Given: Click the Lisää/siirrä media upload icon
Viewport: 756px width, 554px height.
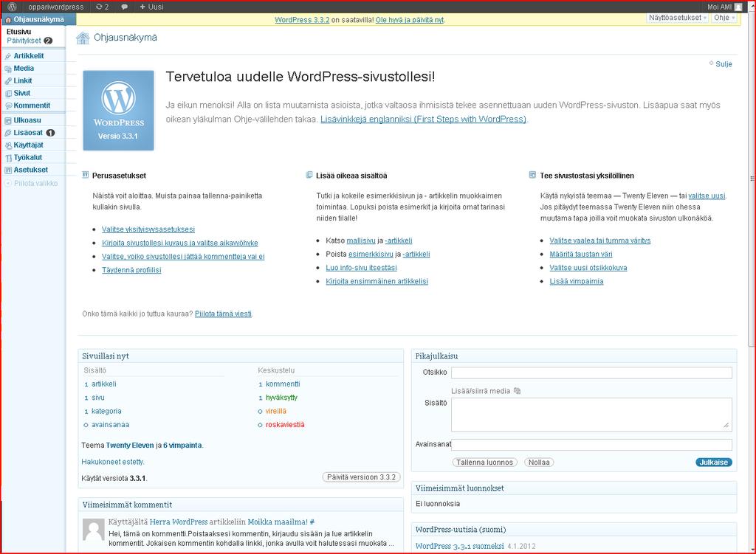Looking at the screenshot, I should pos(518,391).
